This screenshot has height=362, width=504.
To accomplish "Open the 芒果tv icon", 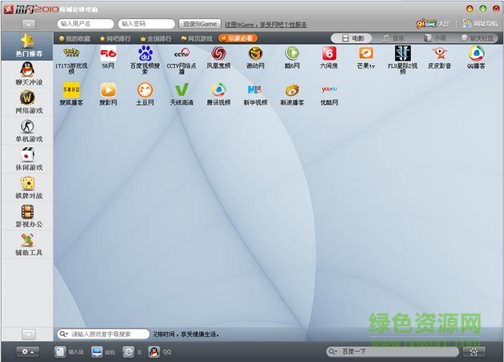I will point(366,54).
